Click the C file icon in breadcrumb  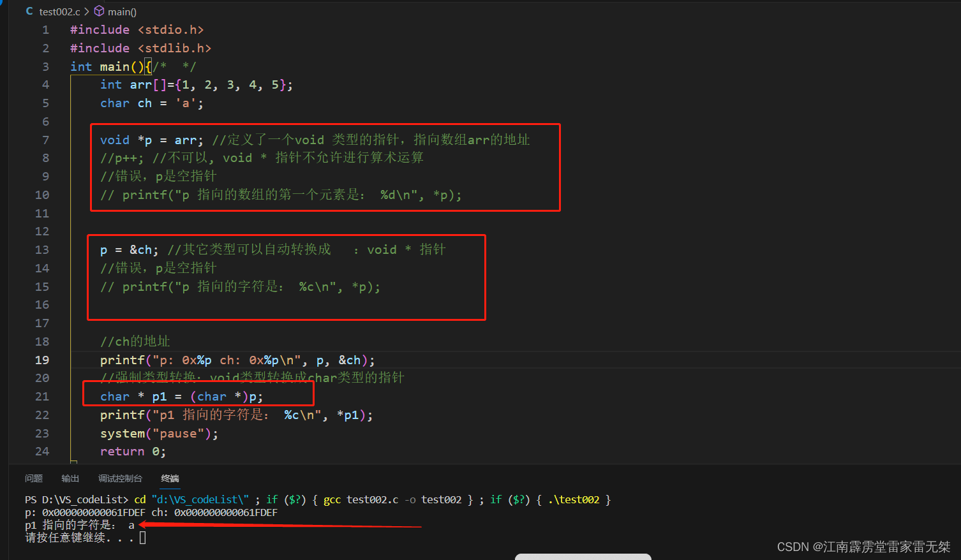click(x=29, y=11)
